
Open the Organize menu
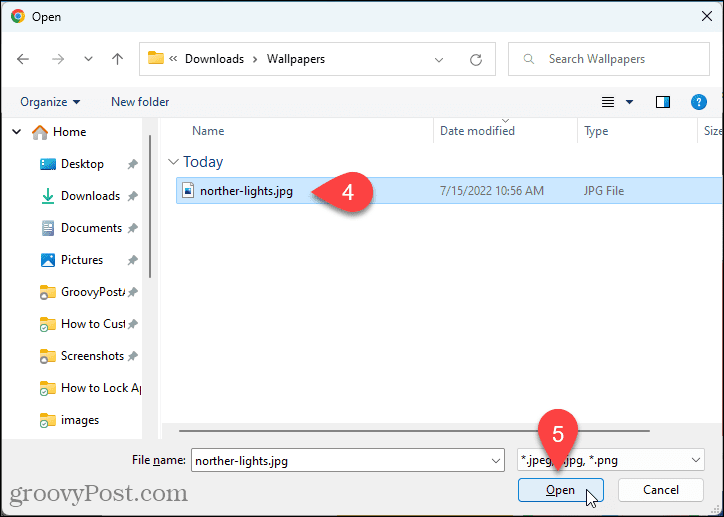(x=50, y=102)
